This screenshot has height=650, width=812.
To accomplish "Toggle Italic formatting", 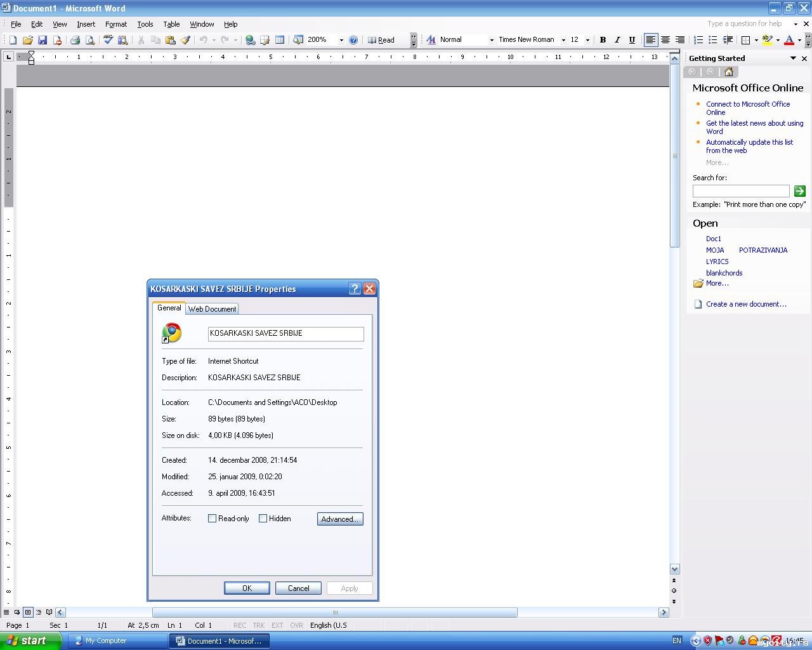I will click(617, 40).
